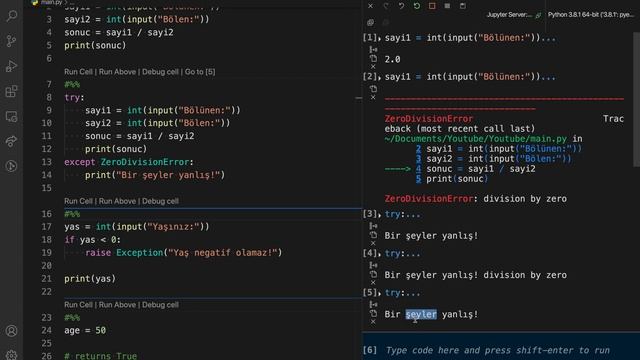The width and height of the screenshot is (640, 360).
Task: Click the expand all cells icon below the toolbar
Action: tap(370, 22)
